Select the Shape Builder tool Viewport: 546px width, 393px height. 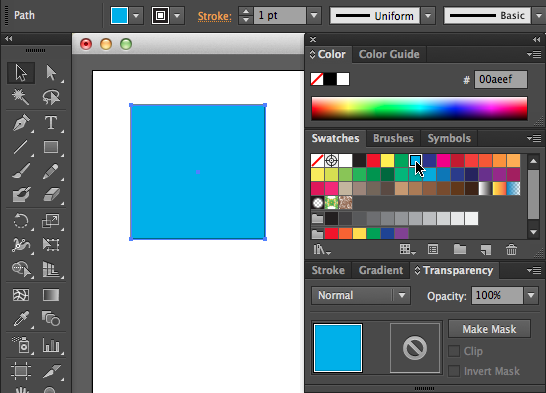[x=21, y=269]
